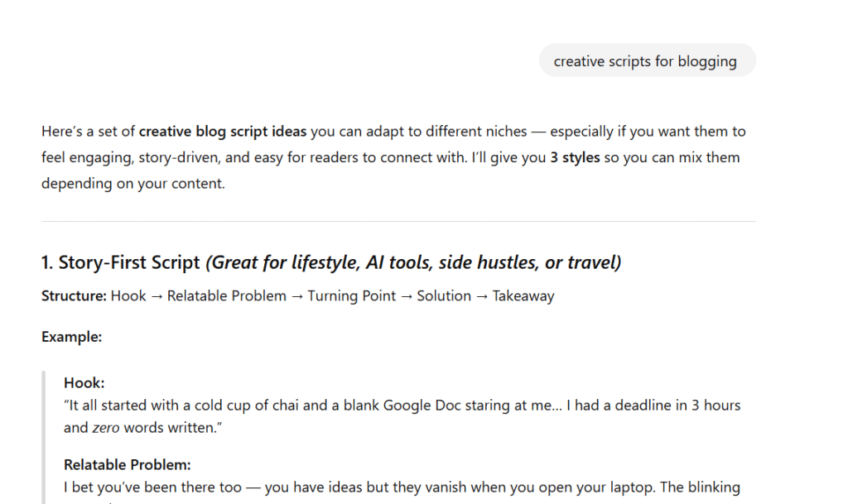Image resolution: width=848 pixels, height=504 pixels.
Task: Click the "1. Story-First Script" heading
Action: click(x=121, y=262)
